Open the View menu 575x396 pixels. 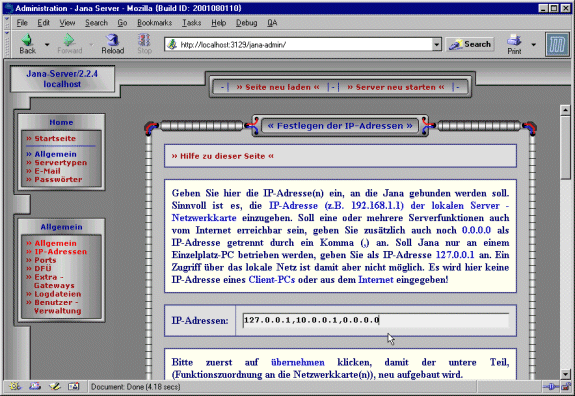[67, 23]
